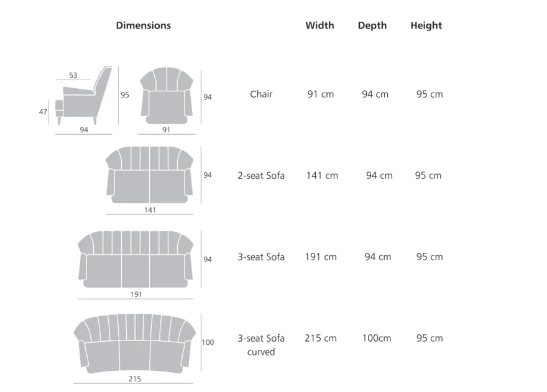This screenshot has height=392, width=547.
Task: Click the 100cm depth value
Action: [377, 339]
